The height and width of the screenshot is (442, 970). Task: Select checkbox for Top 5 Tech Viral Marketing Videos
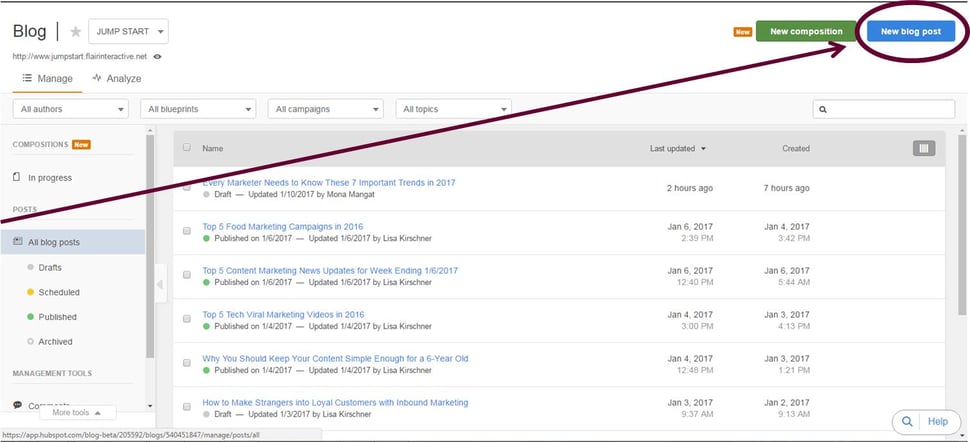coord(186,318)
